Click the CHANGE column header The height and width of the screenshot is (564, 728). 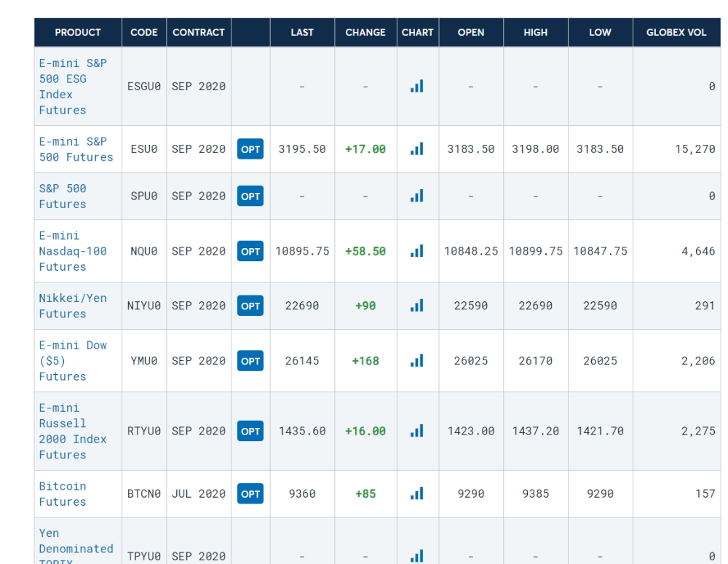(x=365, y=33)
